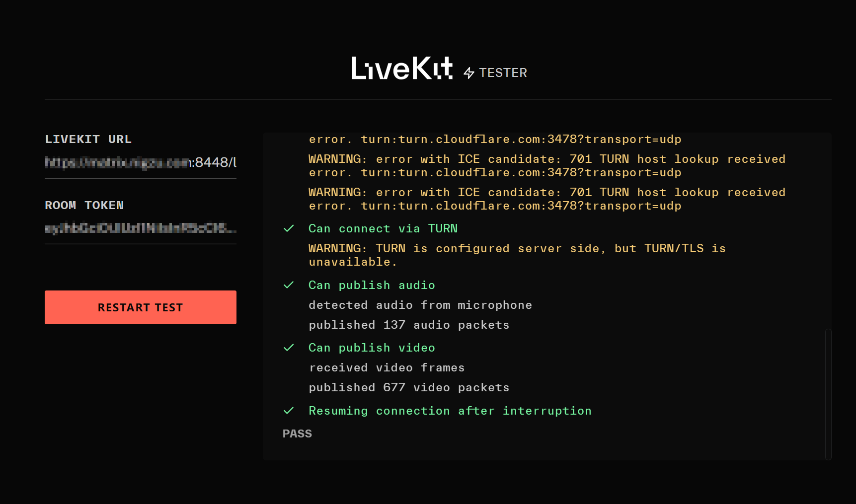Viewport: 856px width, 504px height.
Task: Click the PASS result text
Action: tap(297, 433)
